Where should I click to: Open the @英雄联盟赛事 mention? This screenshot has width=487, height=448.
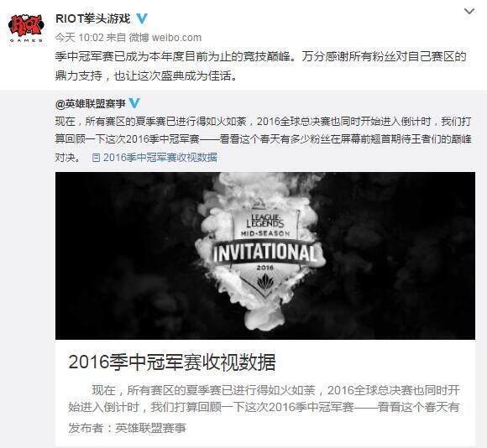[91, 103]
